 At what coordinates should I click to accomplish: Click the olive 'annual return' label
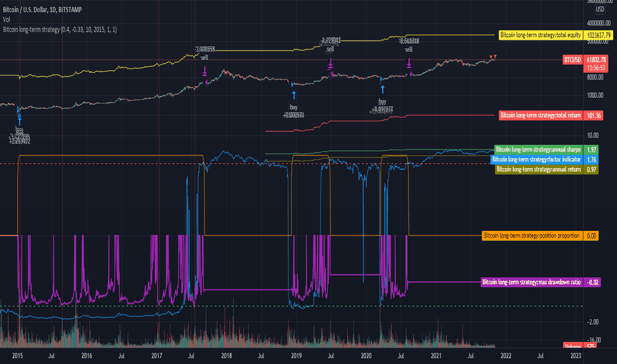pos(539,169)
